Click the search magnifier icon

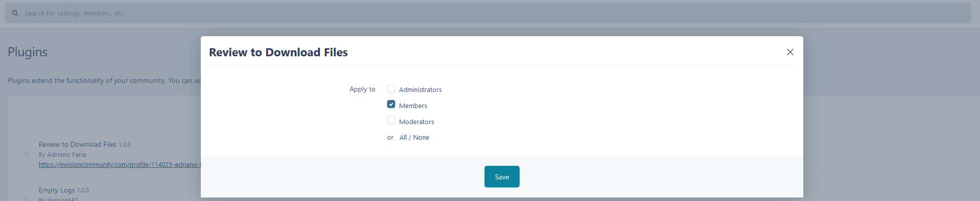point(15,13)
